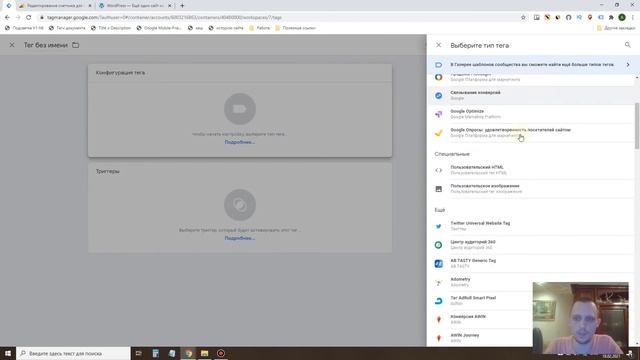Close the untitled tag editor
This screenshot has height=360, width=640.
[x=12, y=45]
